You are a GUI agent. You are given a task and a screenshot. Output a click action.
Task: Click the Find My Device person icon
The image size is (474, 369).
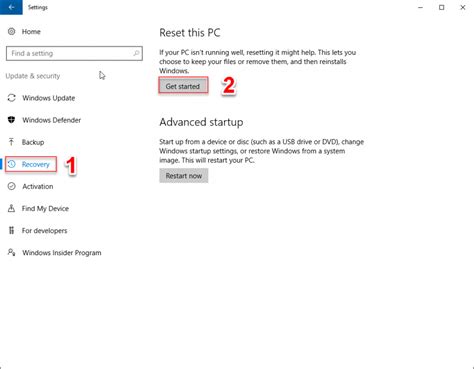[x=12, y=208]
